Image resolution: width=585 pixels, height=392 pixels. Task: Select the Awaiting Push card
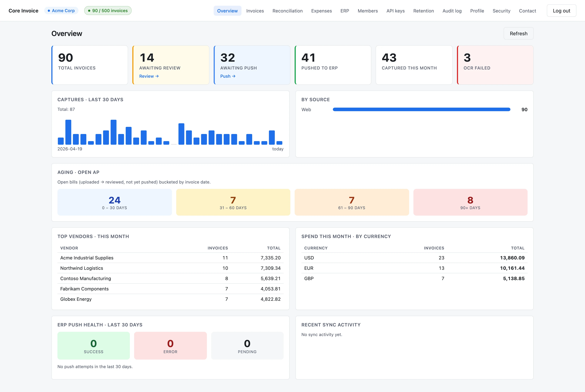coord(252,65)
